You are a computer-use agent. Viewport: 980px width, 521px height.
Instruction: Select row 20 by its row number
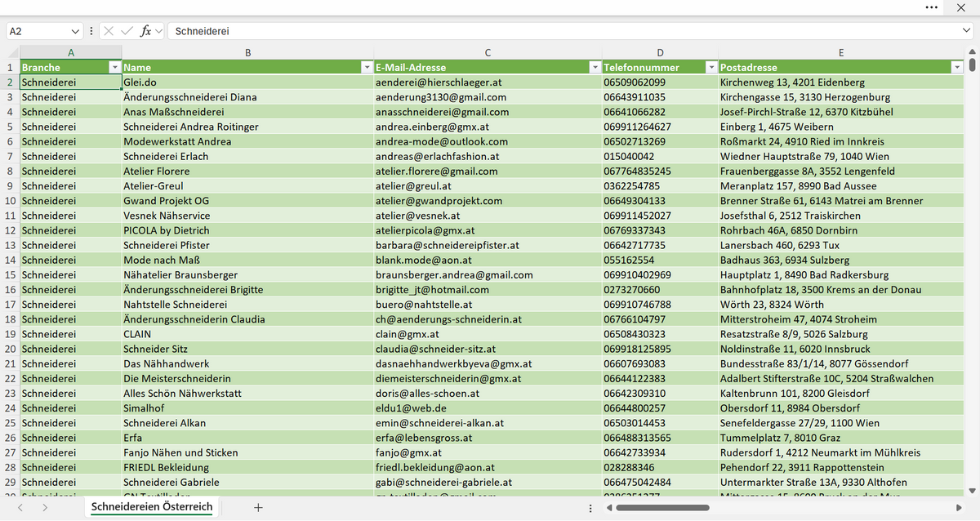[x=10, y=349]
